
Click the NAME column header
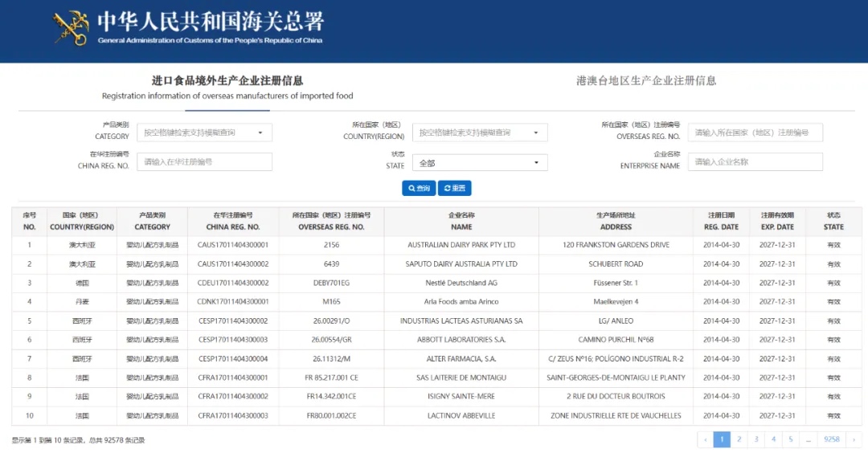click(x=461, y=221)
